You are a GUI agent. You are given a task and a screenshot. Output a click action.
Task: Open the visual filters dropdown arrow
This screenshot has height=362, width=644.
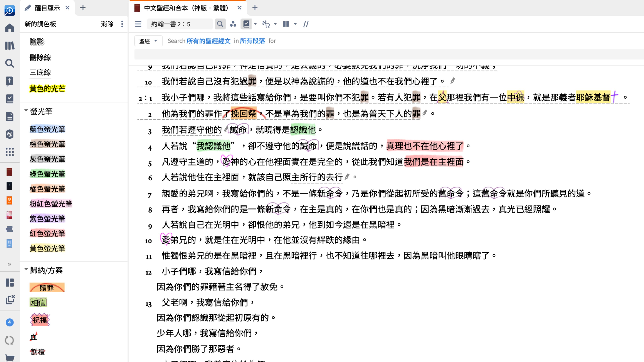coord(255,24)
